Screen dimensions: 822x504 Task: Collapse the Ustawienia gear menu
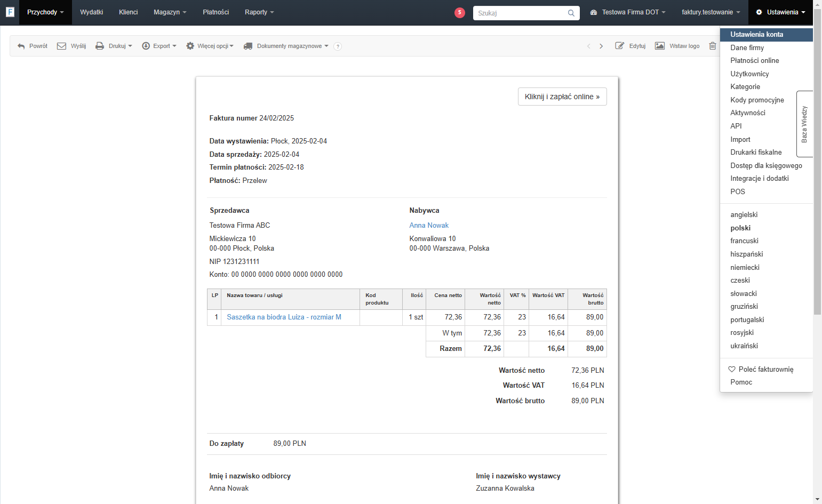pos(780,12)
